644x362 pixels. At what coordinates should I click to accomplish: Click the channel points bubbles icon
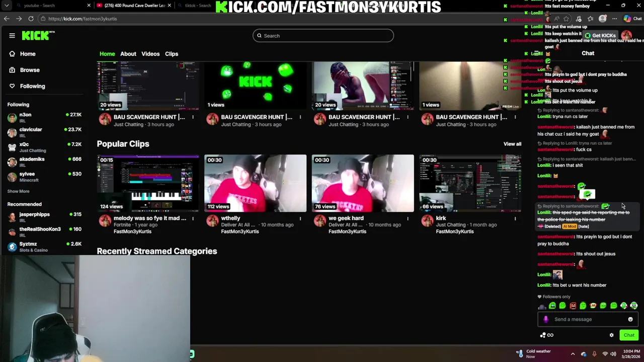[543, 335]
